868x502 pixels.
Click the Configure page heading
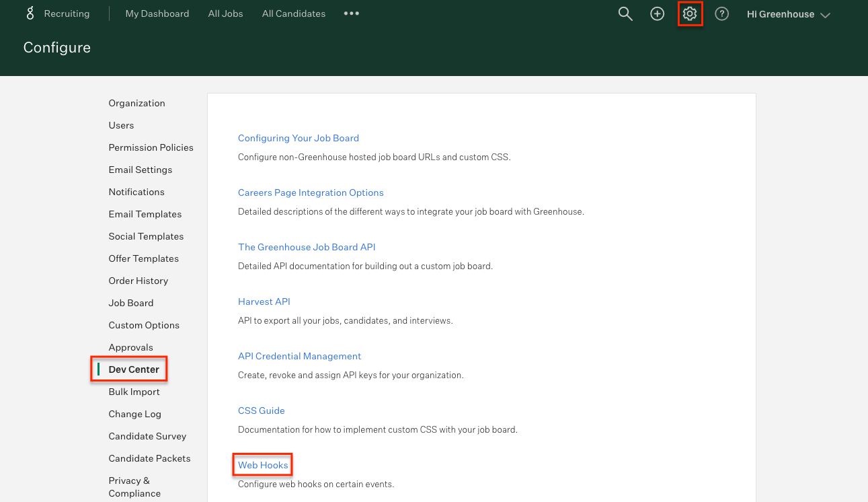(x=57, y=48)
